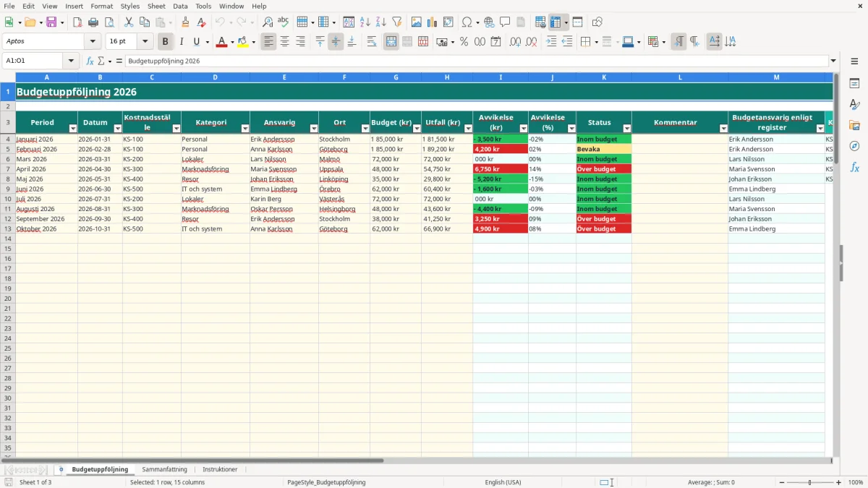Open the Format menu
The width and height of the screenshot is (868, 488).
point(101,6)
